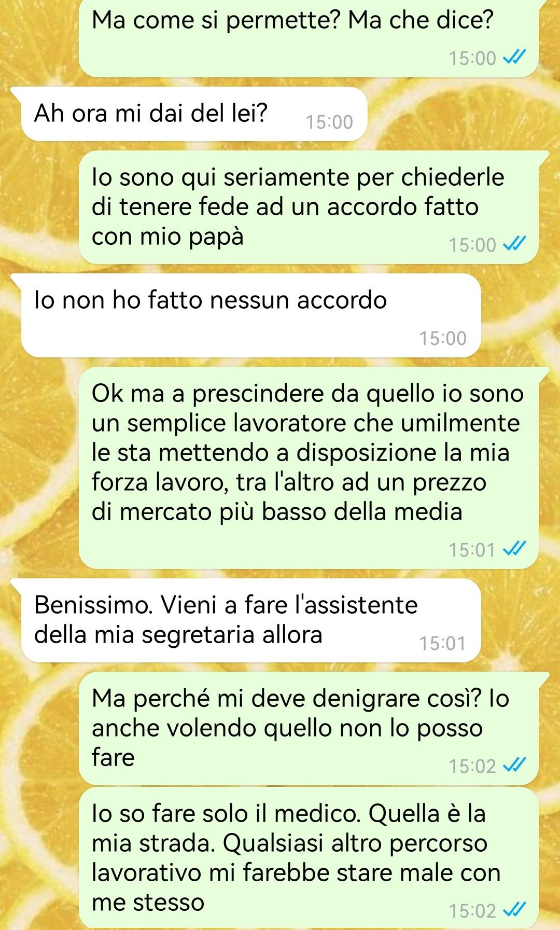Tap the read receipt ticks at 15:01 sent message
The width and height of the screenshot is (560, 930).
click(x=515, y=549)
